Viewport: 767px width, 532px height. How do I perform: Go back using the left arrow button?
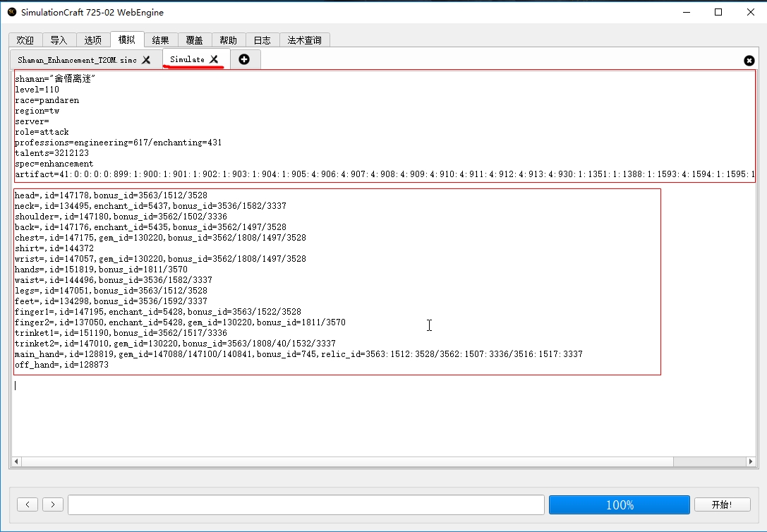(x=28, y=504)
